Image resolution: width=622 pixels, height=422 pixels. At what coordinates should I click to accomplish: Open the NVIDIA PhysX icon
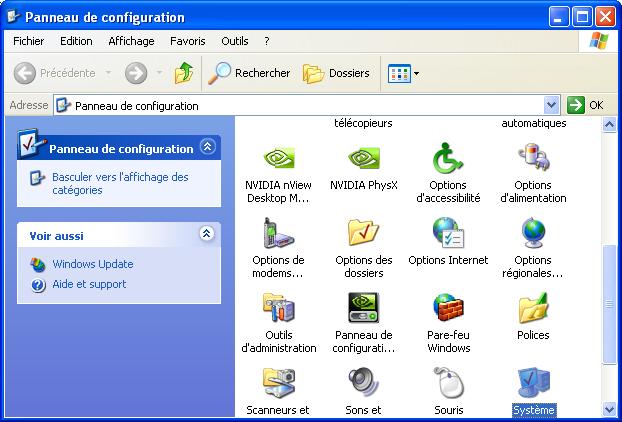click(x=364, y=158)
